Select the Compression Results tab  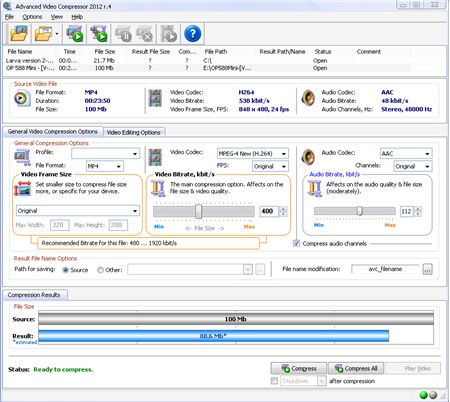click(x=34, y=295)
